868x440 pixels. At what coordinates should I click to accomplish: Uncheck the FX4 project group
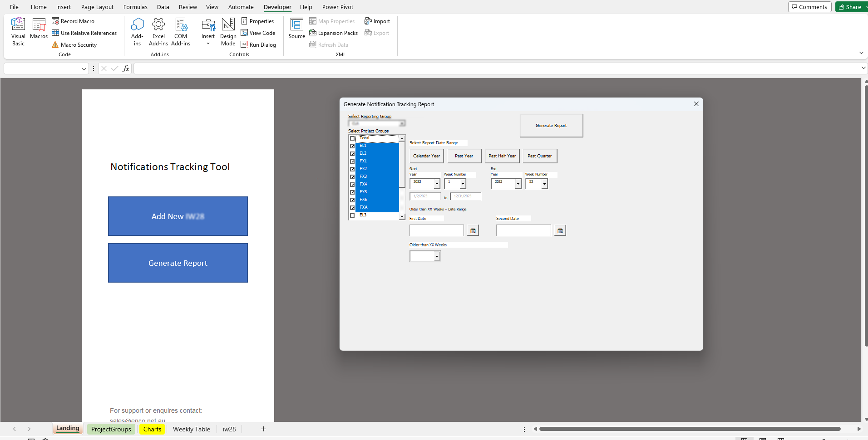click(352, 185)
